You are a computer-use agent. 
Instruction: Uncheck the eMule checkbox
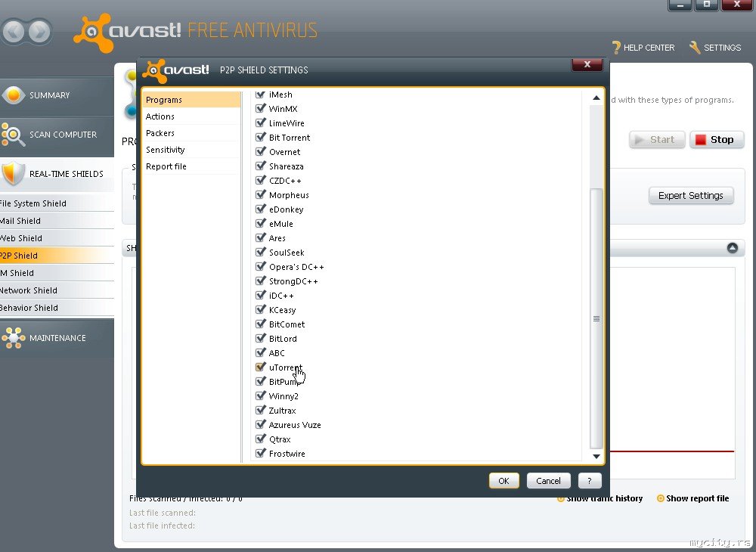click(261, 223)
